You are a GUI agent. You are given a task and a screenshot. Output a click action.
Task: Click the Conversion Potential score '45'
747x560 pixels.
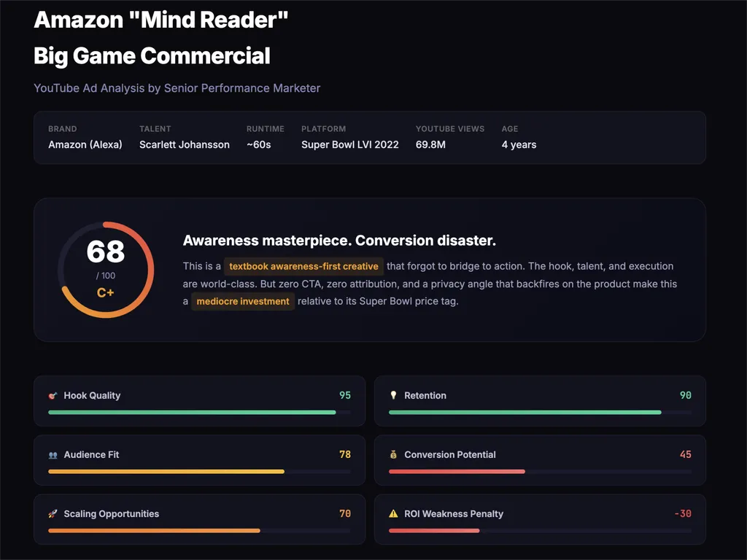tap(686, 454)
